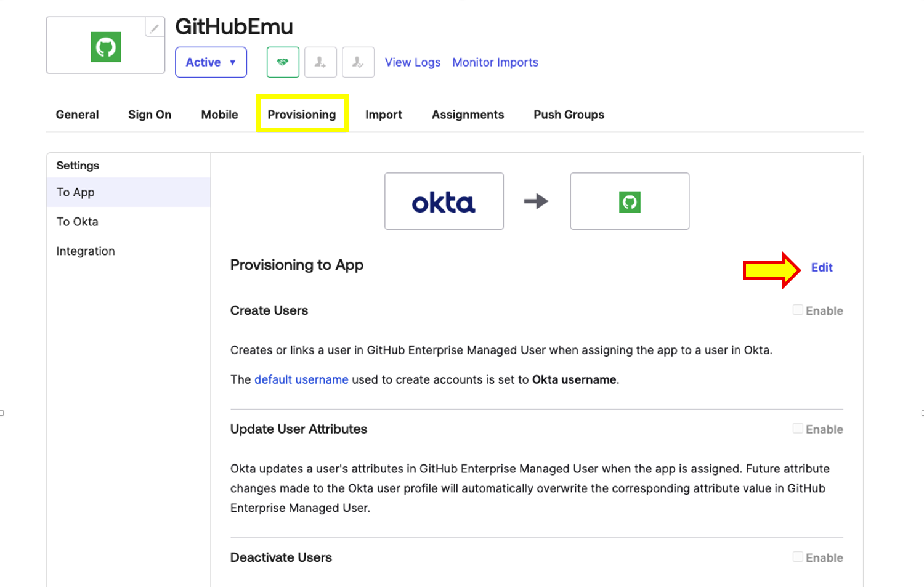Switch to the Mobile tab
Screen dimensions: 924x587
pyautogui.click(x=219, y=115)
